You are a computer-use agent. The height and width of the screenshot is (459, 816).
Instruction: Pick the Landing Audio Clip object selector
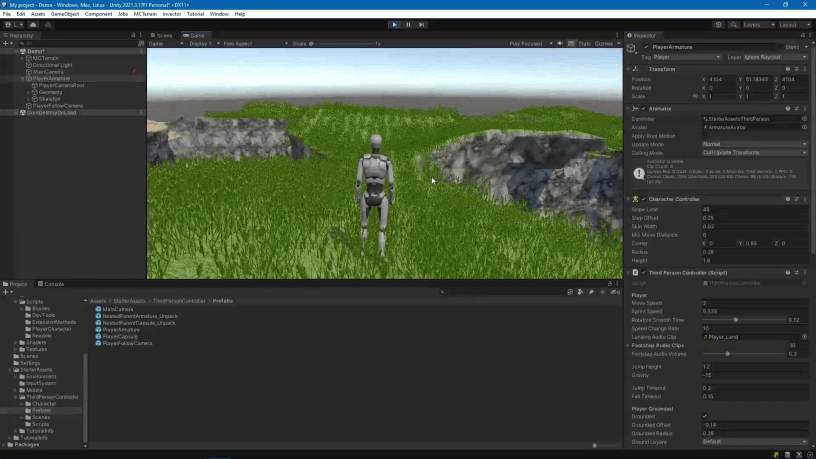click(805, 337)
